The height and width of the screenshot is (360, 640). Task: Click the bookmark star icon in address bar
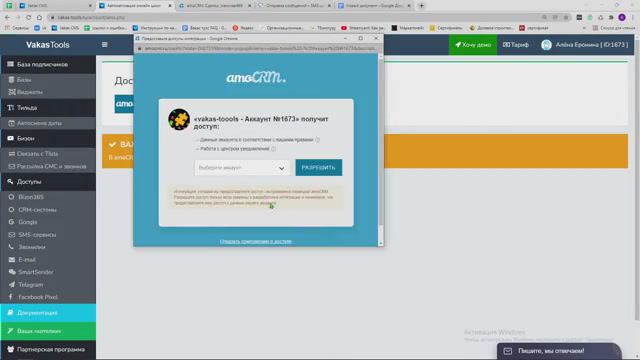(x=566, y=17)
